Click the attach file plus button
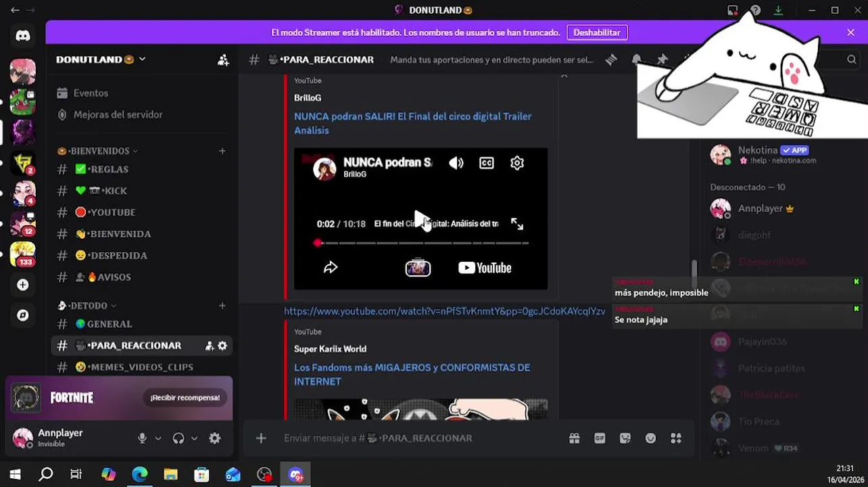Viewport: 868px width, 487px height. pyautogui.click(x=261, y=438)
